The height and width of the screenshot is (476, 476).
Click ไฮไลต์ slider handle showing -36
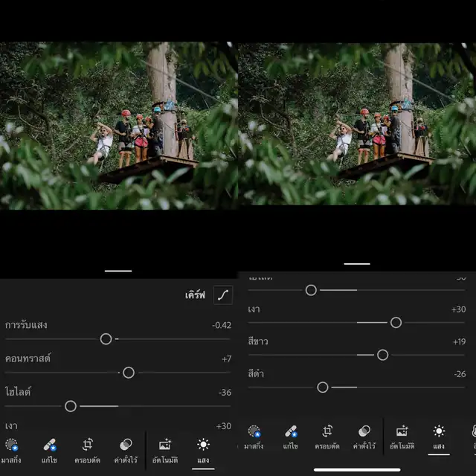point(71,406)
